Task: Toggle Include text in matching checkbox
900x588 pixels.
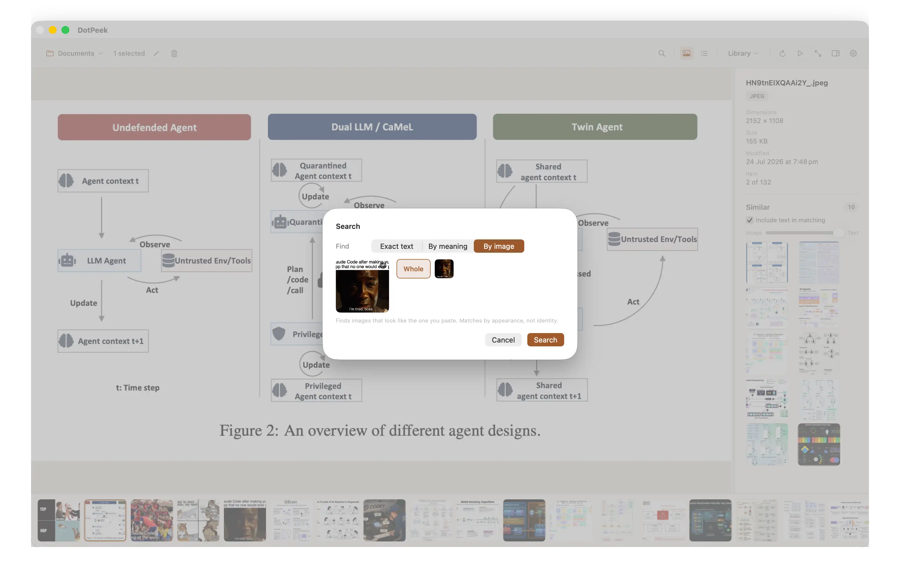Action: tap(750, 220)
